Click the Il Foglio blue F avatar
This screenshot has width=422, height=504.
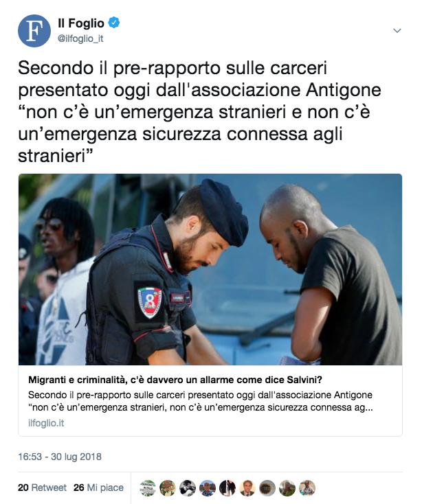pyautogui.click(x=34, y=31)
